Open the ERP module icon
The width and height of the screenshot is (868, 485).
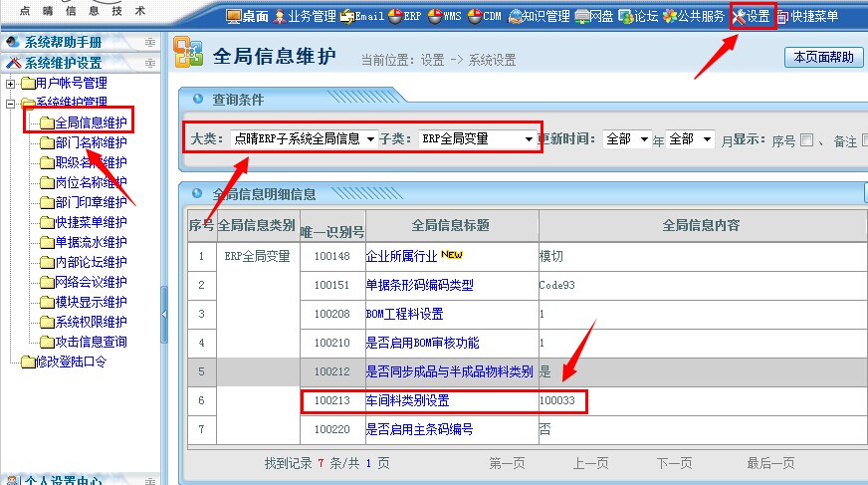[395, 17]
